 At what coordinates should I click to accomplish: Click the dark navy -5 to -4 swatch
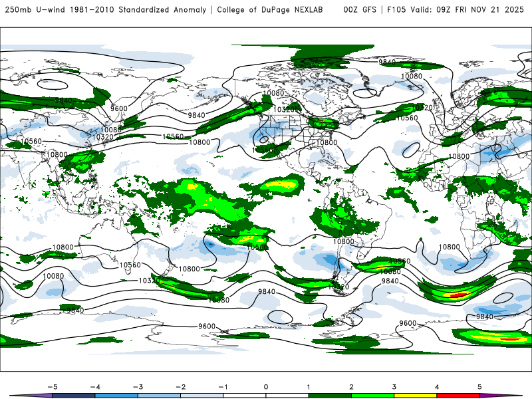74,396
